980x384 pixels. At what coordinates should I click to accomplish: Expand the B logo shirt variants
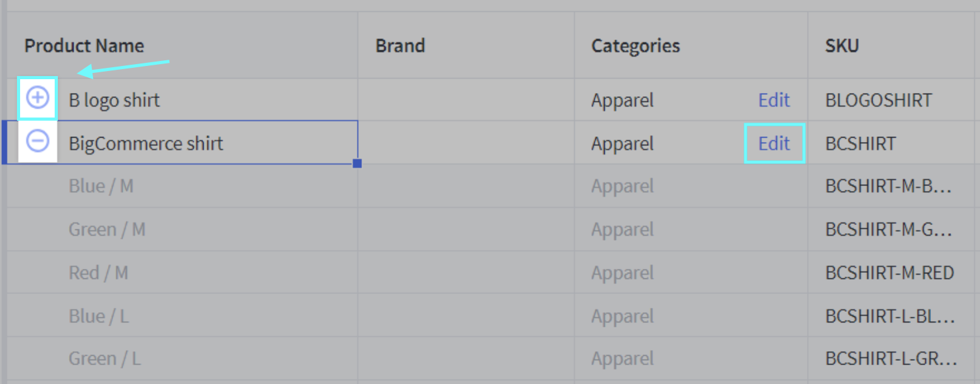[38, 98]
